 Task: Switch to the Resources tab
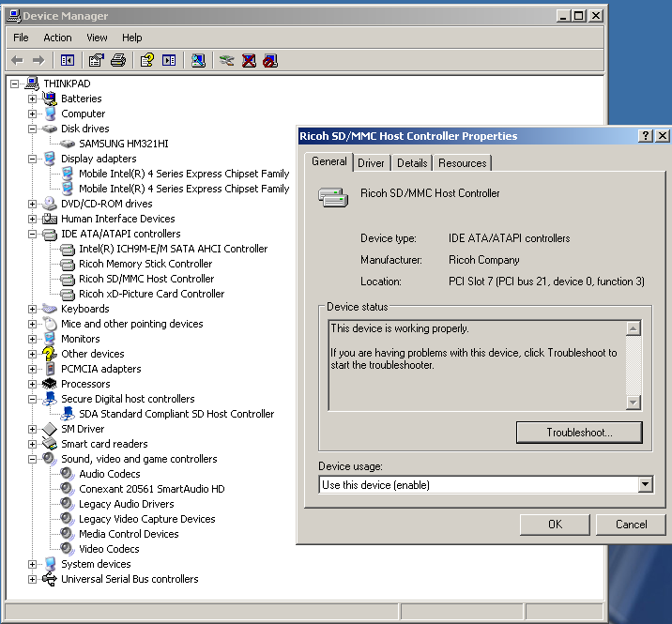click(462, 163)
